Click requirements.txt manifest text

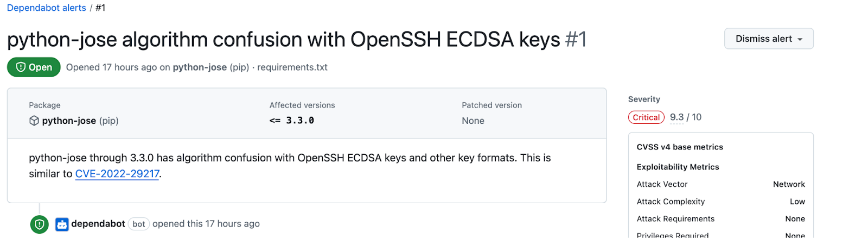pyautogui.click(x=292, y=67)
